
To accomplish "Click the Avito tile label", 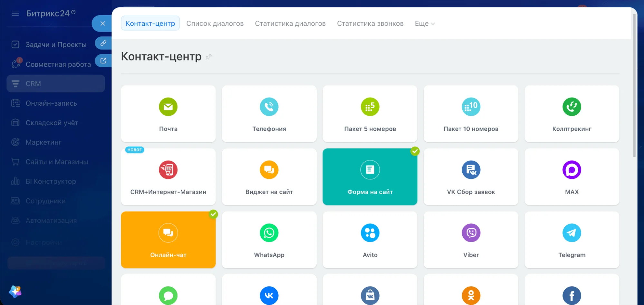I will click(x=370, y=255).
